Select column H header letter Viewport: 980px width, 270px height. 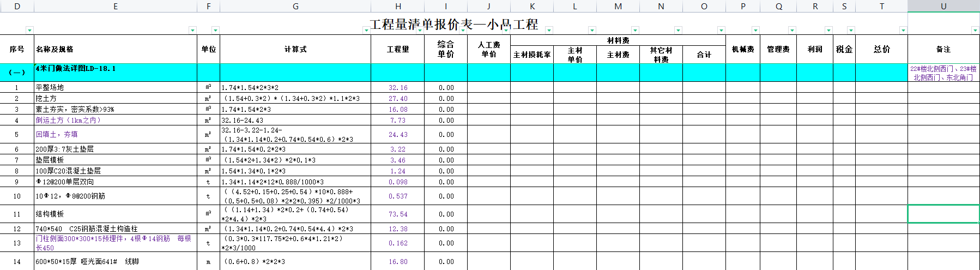(398, 6)
